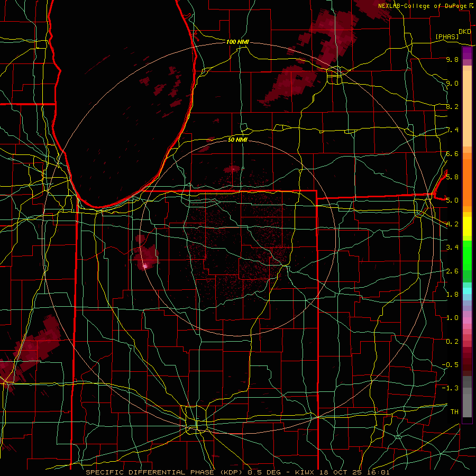The width and height of the screenshot is (476, 476).
Task: Click the 3.4 color scale value
Action: [x=452, y=248]
